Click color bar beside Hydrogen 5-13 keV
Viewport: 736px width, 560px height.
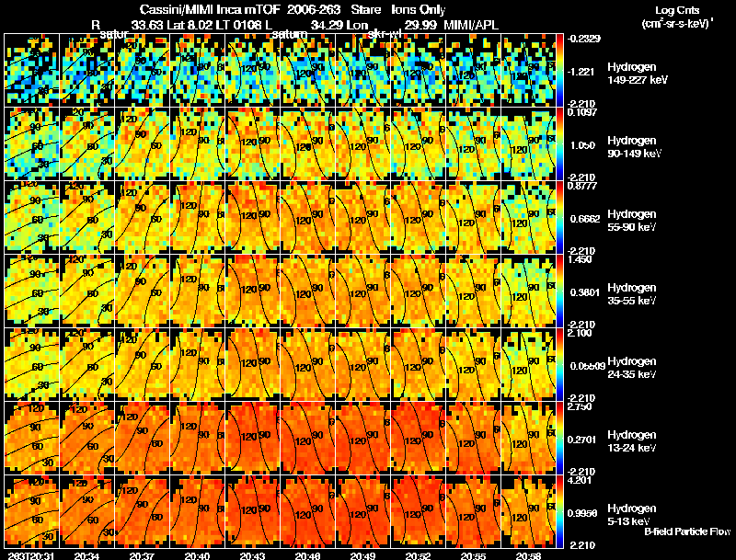[559, 512]
